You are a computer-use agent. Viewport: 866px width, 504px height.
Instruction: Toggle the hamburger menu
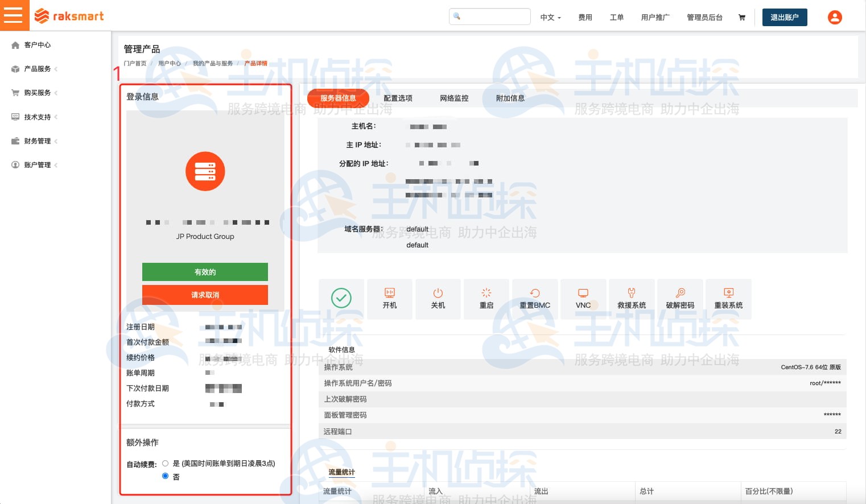pos(14,15)
